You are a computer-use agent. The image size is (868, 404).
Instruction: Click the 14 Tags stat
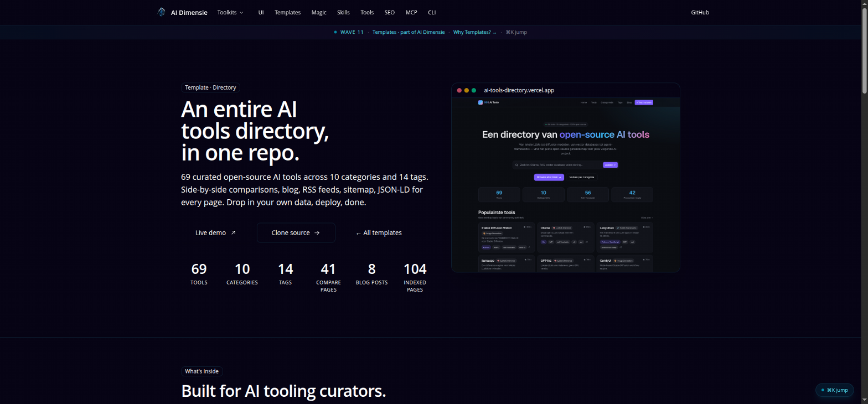(x=285, y=274)
